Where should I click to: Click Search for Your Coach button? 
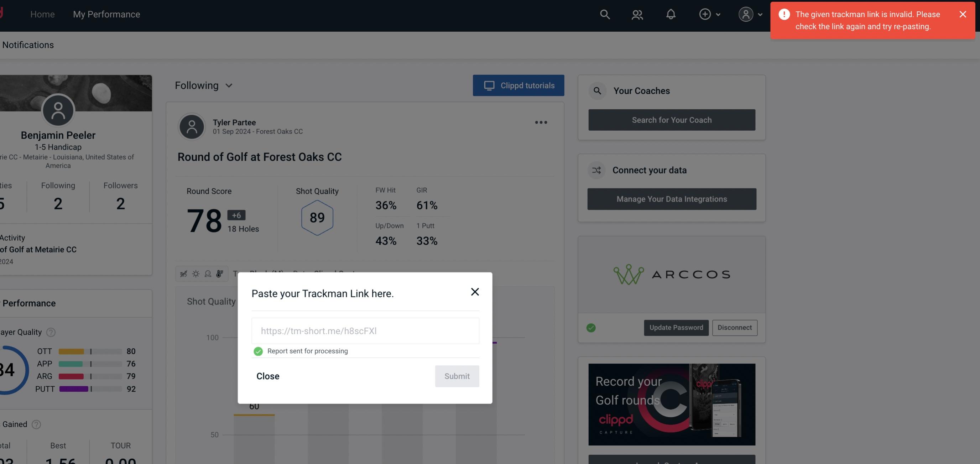click(x=672, y=119)
